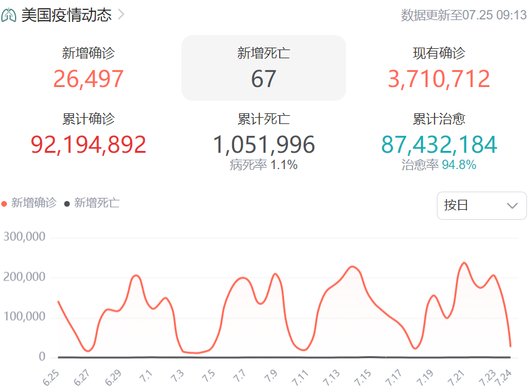Click the 治愈率 94.8% text

[439, 165]
